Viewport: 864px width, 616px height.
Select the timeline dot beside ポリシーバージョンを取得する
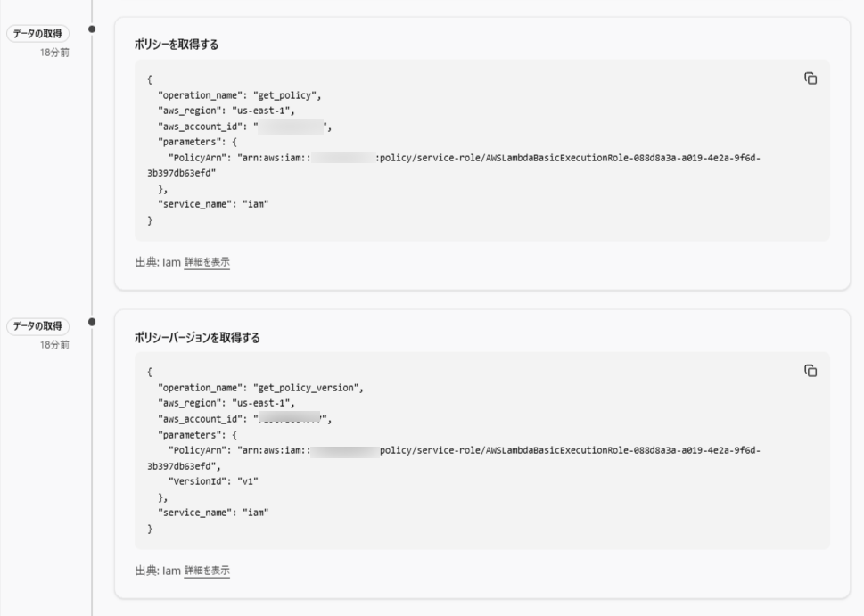pos(93,322)
